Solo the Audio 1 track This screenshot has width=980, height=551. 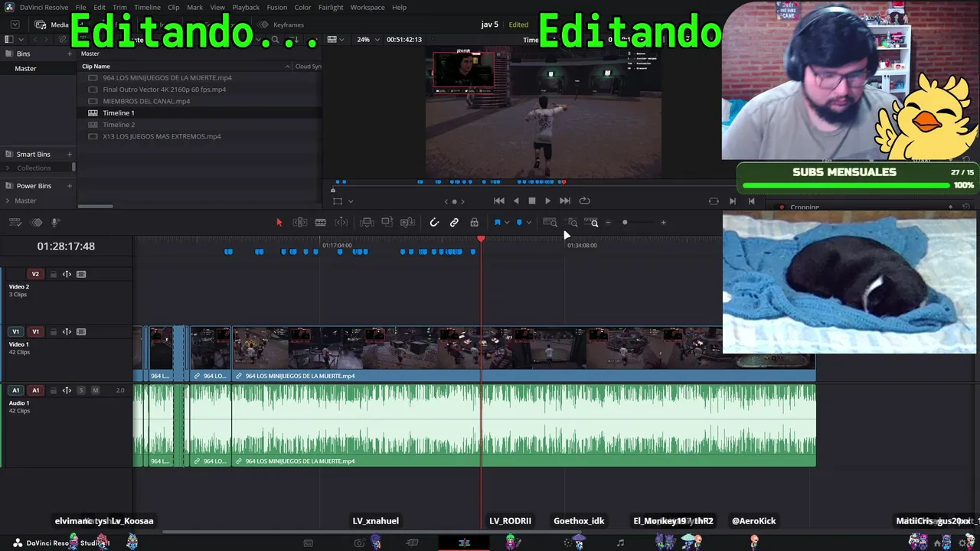pyautogui.click(x=81, y=390)
